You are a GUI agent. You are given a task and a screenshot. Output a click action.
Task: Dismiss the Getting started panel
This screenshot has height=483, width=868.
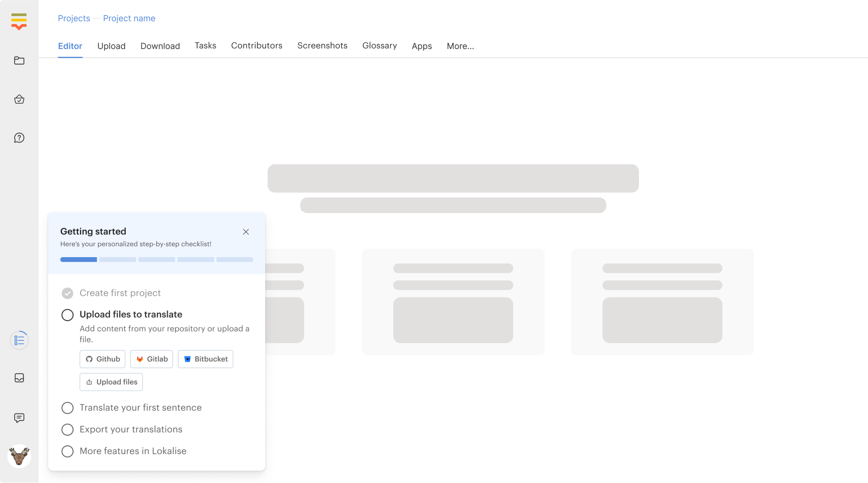tap(246, 232)
